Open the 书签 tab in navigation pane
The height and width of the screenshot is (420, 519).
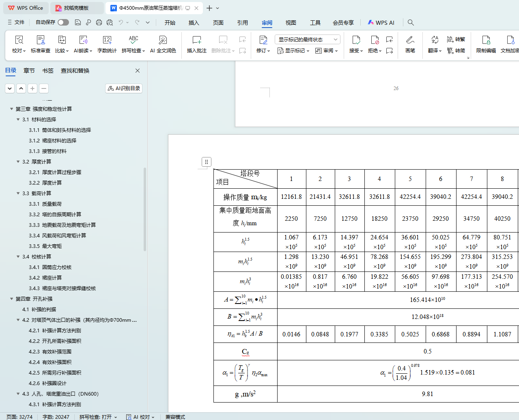[48, 71]
